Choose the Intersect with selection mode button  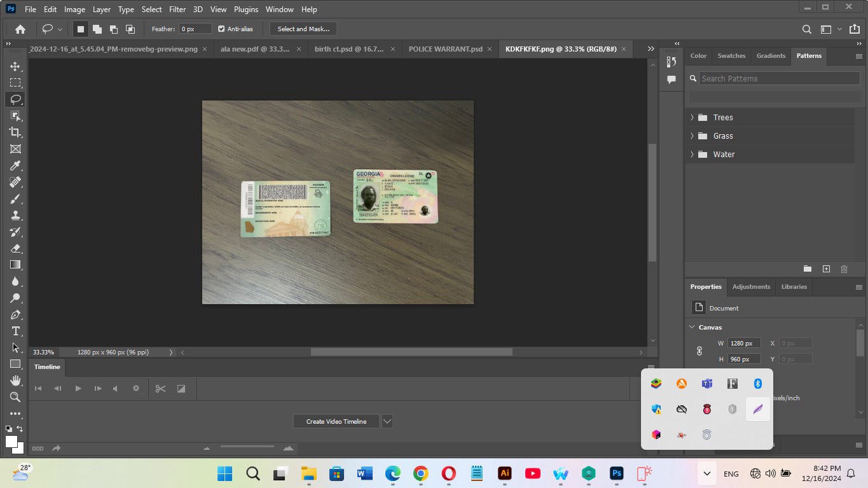tap(130, 29)
